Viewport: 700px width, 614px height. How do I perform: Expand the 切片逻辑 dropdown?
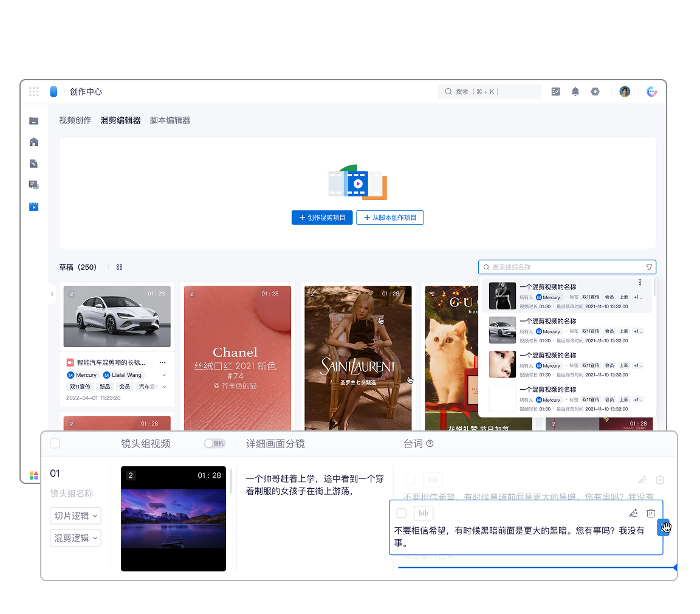pyautogui.click(x=76, y=516)
